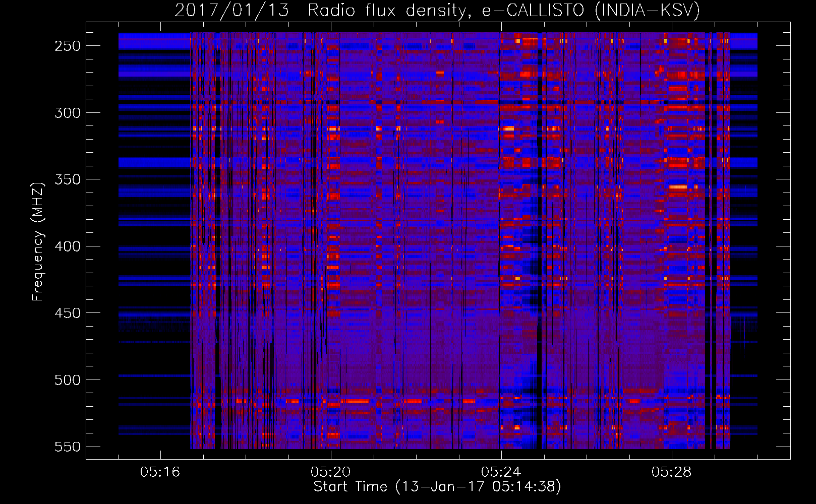816x504 pixels.
Task: Click the 450 frequency tick label
Action: tap(68, 313)
